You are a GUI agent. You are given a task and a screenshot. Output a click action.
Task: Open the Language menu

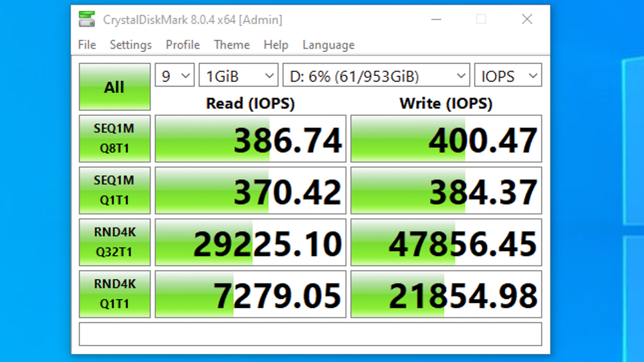click(x=328, y=45)
